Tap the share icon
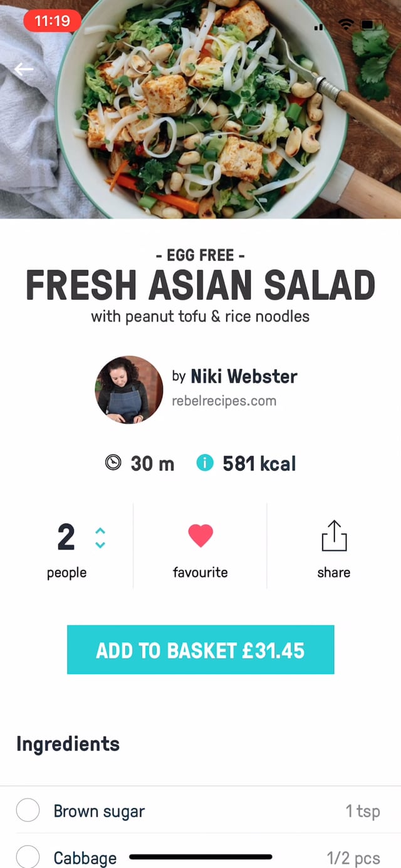401x868 pixels. (334, 536)
